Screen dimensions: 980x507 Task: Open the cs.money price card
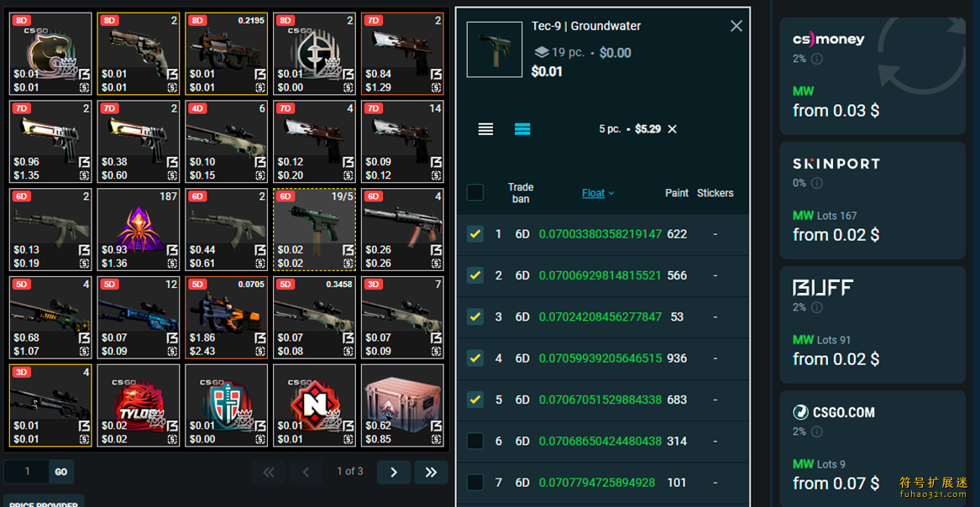click(873, 76)
